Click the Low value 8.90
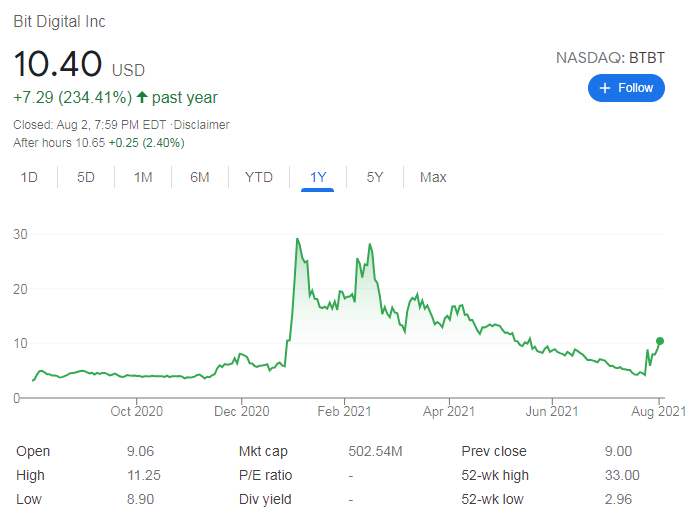This screenshot has height=529, width=693. point(140,499)
